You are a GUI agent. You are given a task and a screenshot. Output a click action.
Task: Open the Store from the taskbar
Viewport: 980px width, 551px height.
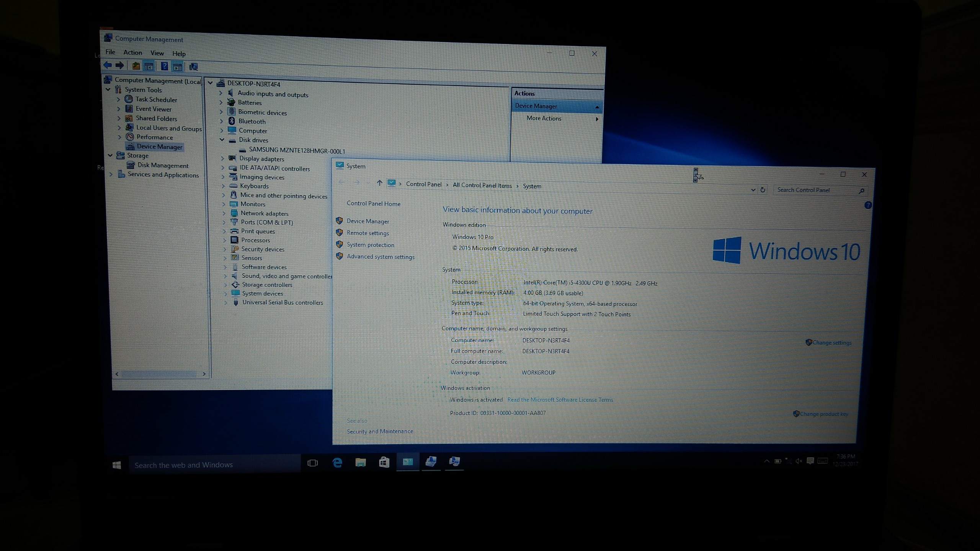(384, 462)
